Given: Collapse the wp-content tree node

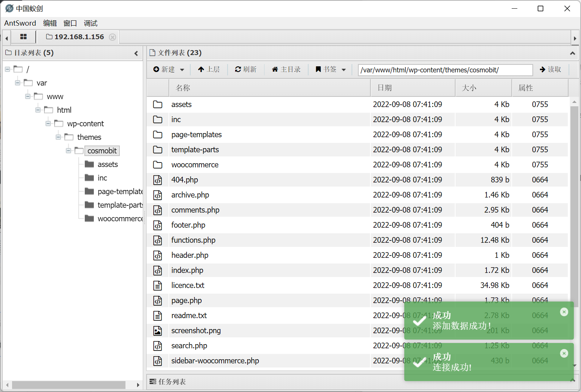Looking at the screenshot, I should pos(48,123).
